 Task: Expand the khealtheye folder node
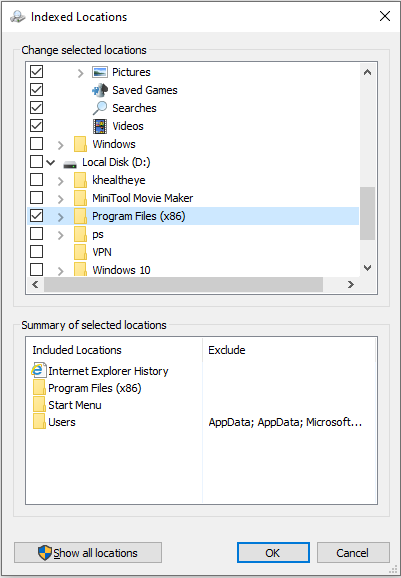(61, 181)
